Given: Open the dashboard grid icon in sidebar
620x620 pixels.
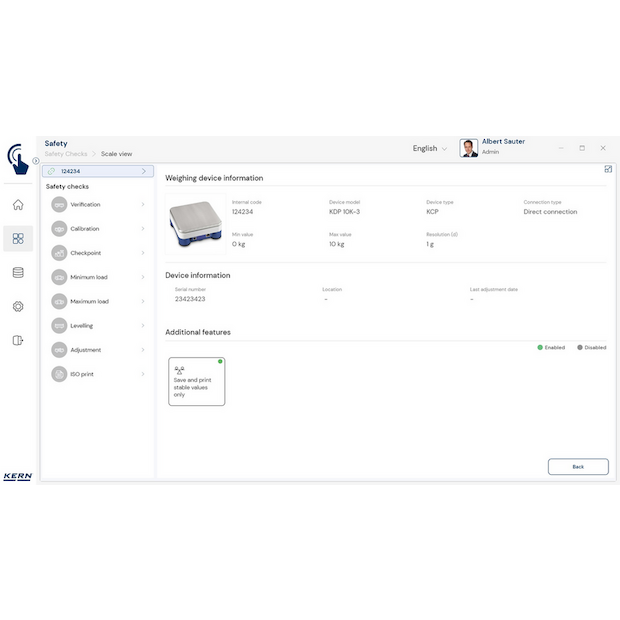Looking at the screenshot, I should [18, 239].
